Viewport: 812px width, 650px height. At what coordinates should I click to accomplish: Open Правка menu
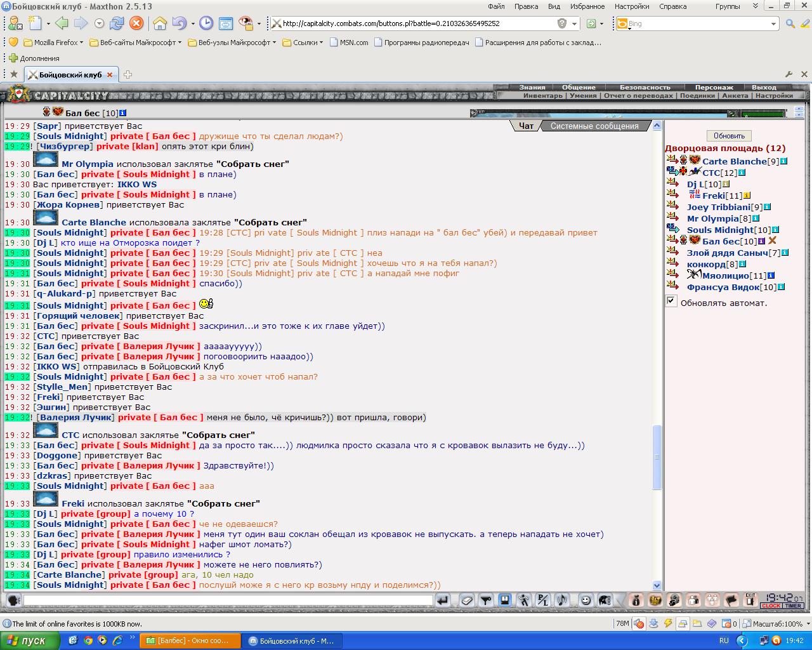pos(526,6)
